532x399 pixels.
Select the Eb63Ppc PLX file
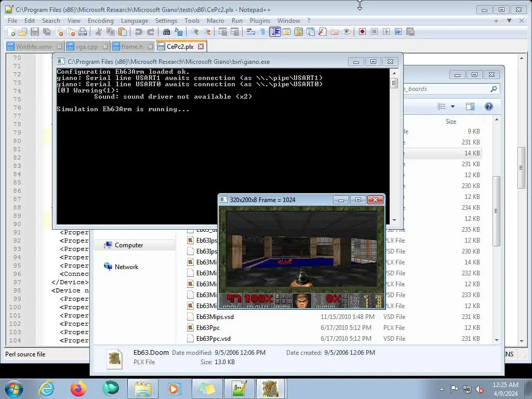[x=208, y=328]
